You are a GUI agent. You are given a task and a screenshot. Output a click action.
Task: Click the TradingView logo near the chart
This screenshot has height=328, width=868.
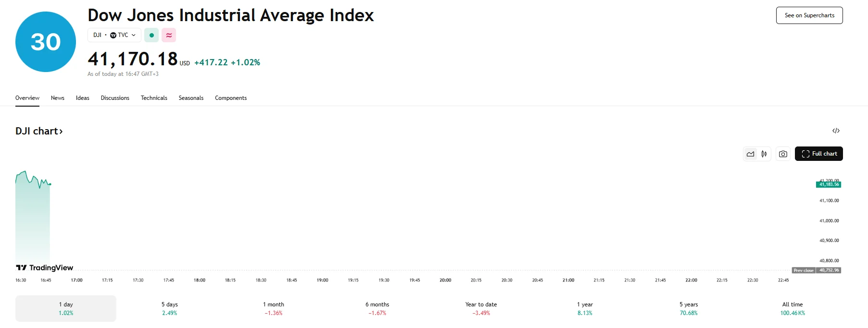coord(45,267)
